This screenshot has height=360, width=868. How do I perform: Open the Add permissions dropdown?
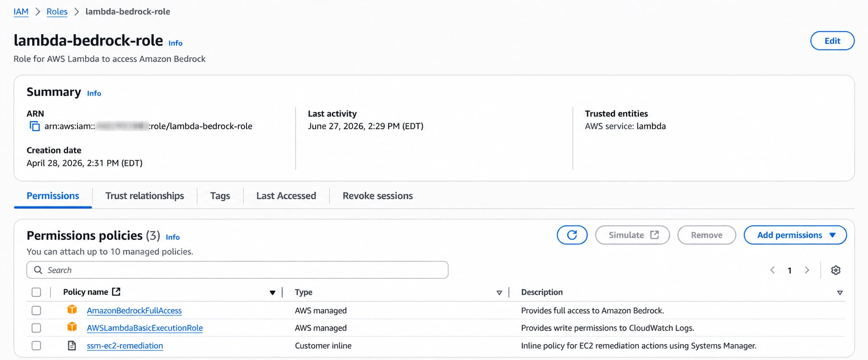point(795,235)
